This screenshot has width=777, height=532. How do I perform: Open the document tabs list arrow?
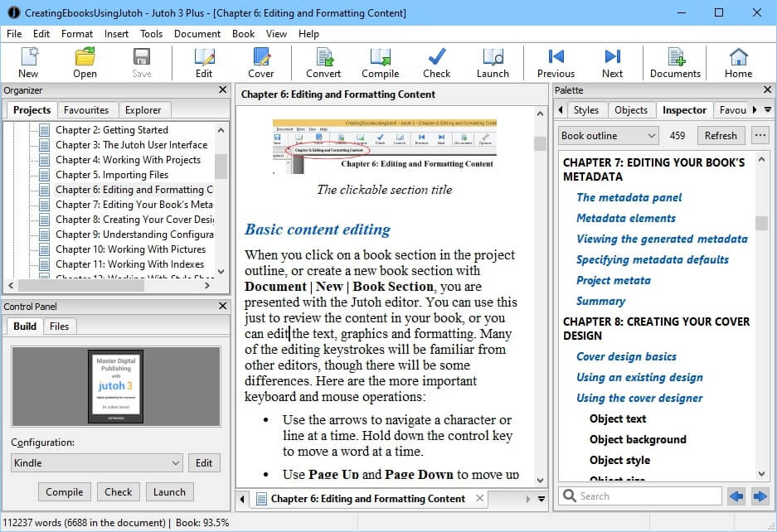pos(541,499)
